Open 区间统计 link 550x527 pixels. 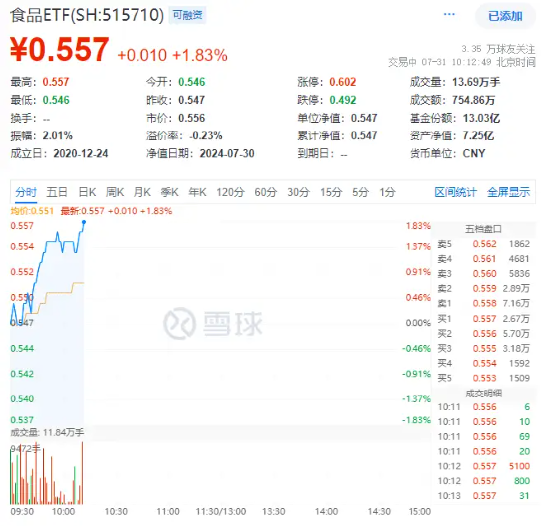click(455, 192)
